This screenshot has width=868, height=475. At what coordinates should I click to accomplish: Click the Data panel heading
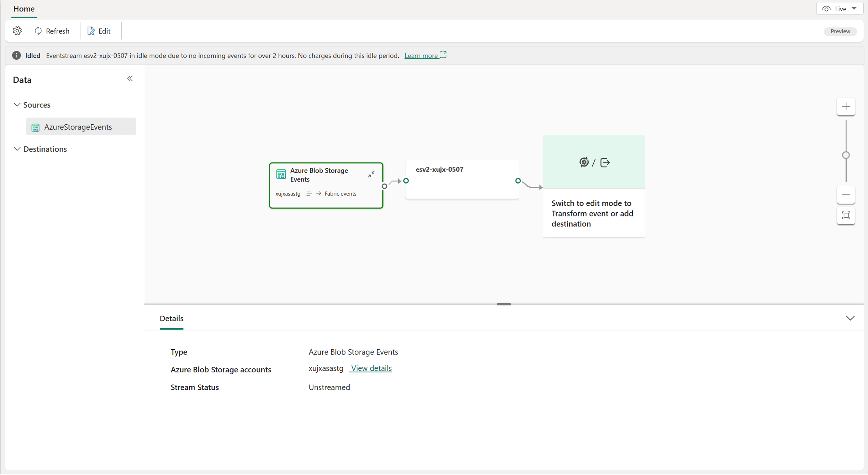(22, 80)
